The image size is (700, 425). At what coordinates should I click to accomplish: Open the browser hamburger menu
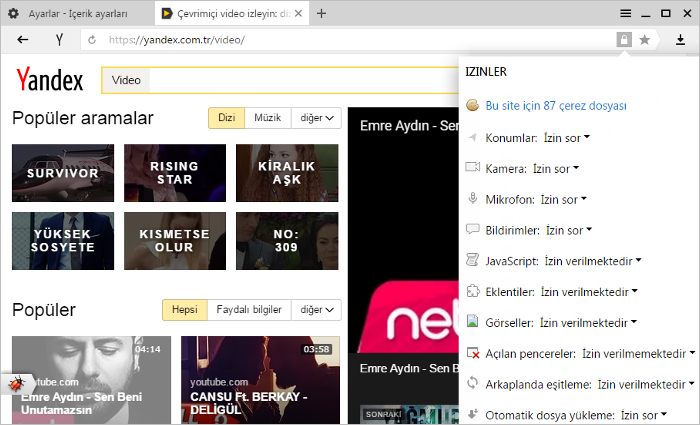[625, 13]
